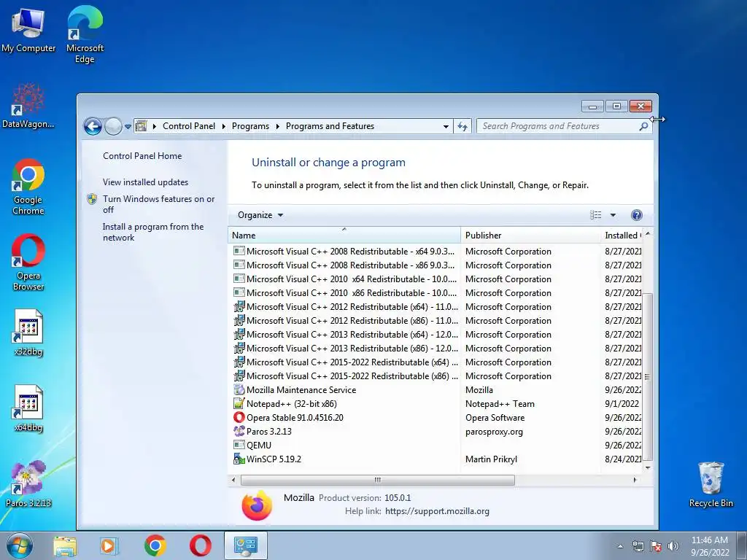Click the WinSCP 5.19.2 list icon
The width and height of the screenshot is (747, 560).
[x=239, y=459]
